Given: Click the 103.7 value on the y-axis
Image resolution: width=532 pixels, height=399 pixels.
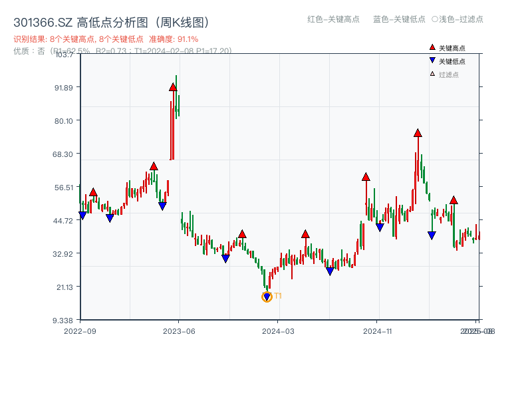Looking at the screenshot, I should click(64, 57).
